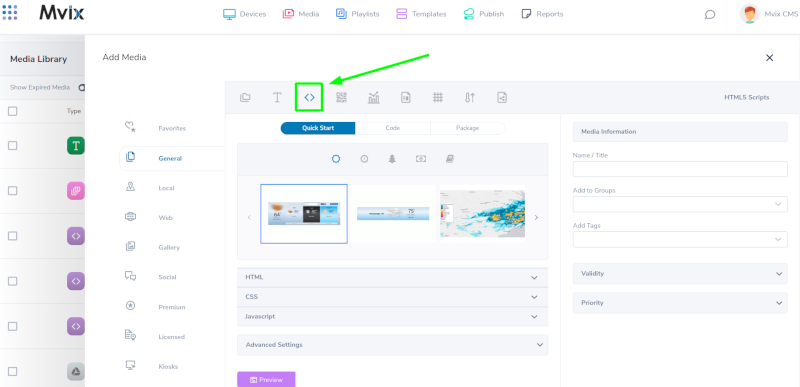This screenshot has width=800, height=387.
Task: Tick checkbox for the Google Drive media row
Action: pyautogui.click(x=13, y=371)
